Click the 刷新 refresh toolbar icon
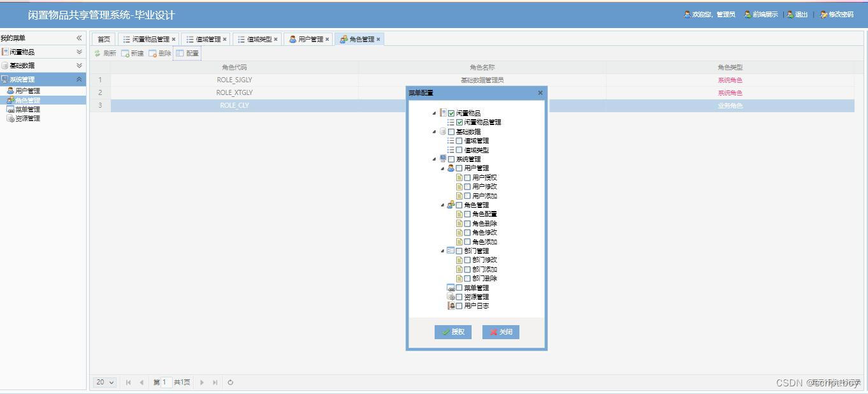Screen dimensions: 868x394 pos(98,54)
